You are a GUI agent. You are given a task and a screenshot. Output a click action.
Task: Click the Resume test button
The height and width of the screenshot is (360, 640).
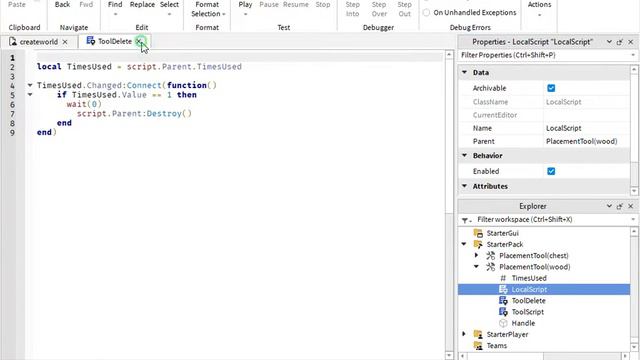[x=296, y=4]
